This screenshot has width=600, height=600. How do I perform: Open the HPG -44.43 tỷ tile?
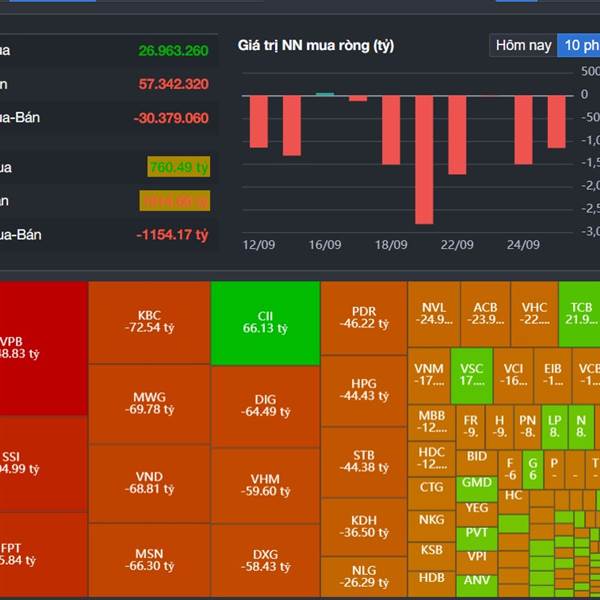click(364, 391)
